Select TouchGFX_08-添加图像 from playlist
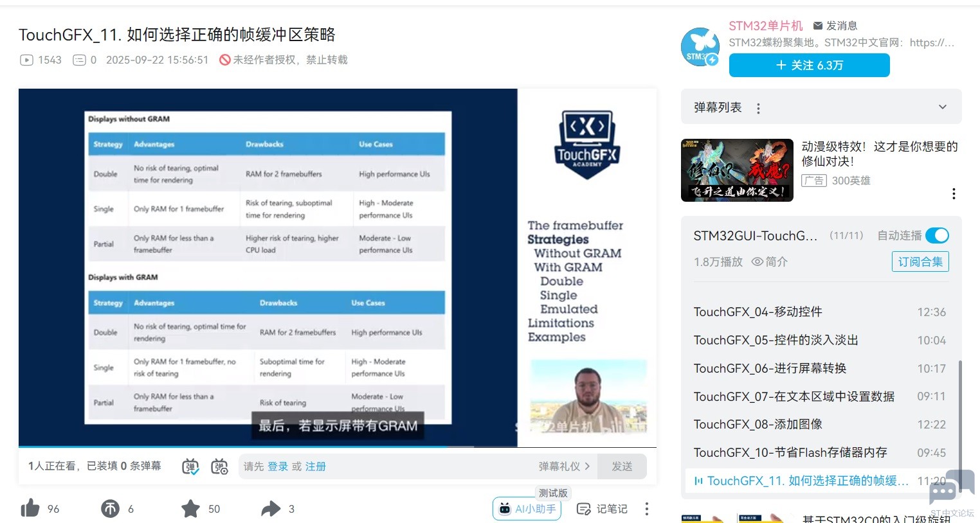The height and width of the screenshot is (523, 980). point(758,424)
